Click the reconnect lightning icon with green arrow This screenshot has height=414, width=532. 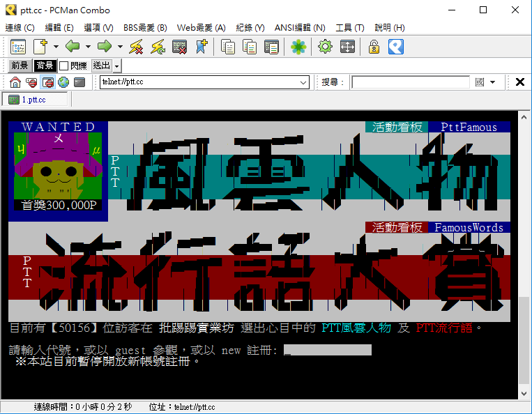(158, 47)
